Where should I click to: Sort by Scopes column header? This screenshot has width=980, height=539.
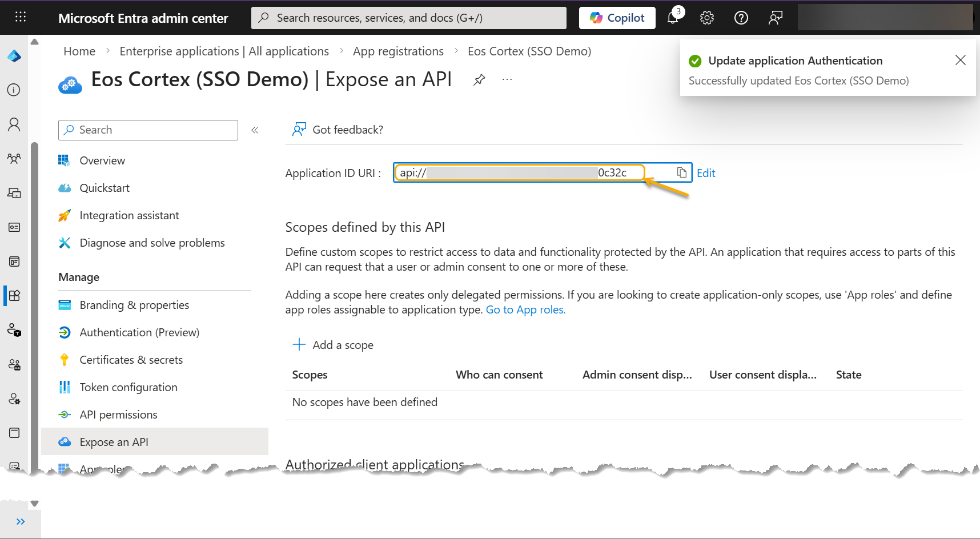[x=310, y=375]
